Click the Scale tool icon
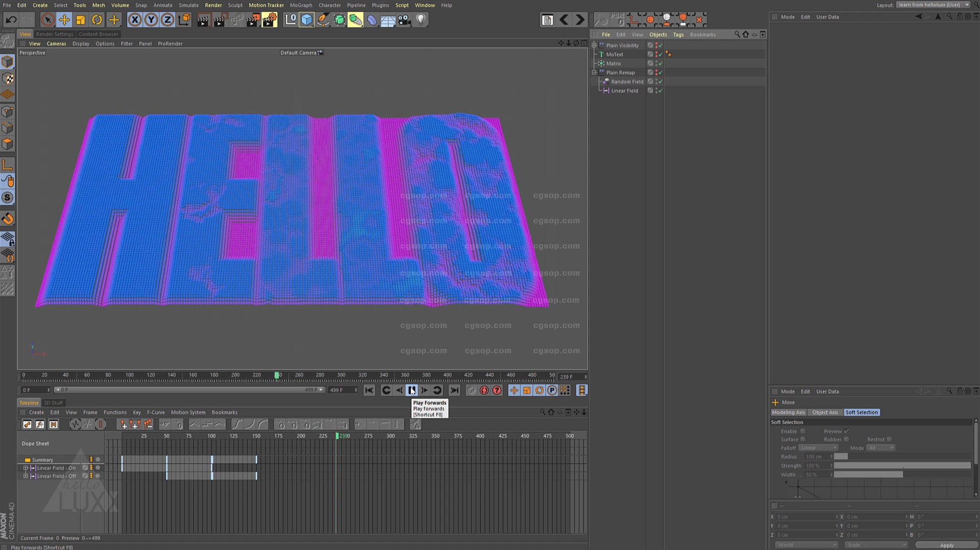The height and width of the screenshot is (550, 980). (x=81, y=20)
